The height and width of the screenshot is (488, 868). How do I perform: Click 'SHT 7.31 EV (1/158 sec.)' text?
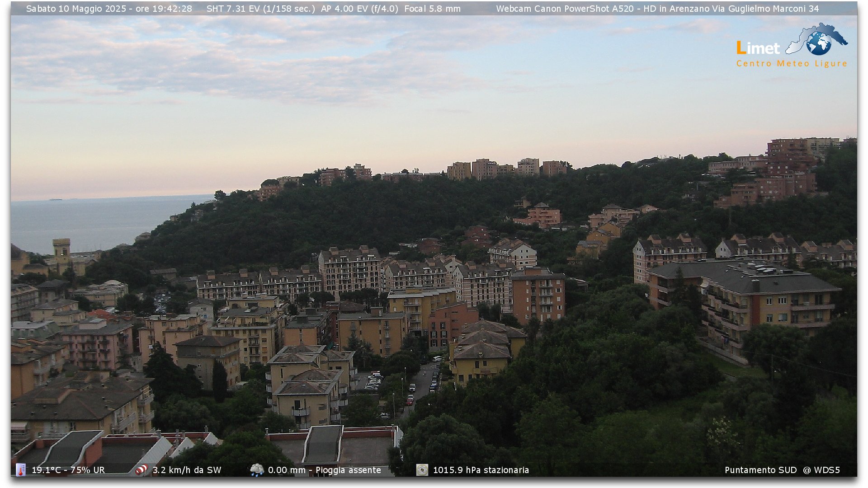[260, 9]
